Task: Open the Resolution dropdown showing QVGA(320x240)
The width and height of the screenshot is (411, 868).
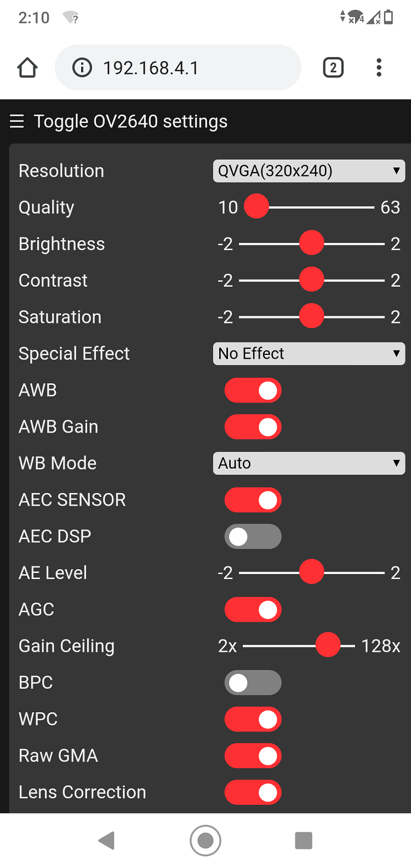Action: (x=309, y=171)
